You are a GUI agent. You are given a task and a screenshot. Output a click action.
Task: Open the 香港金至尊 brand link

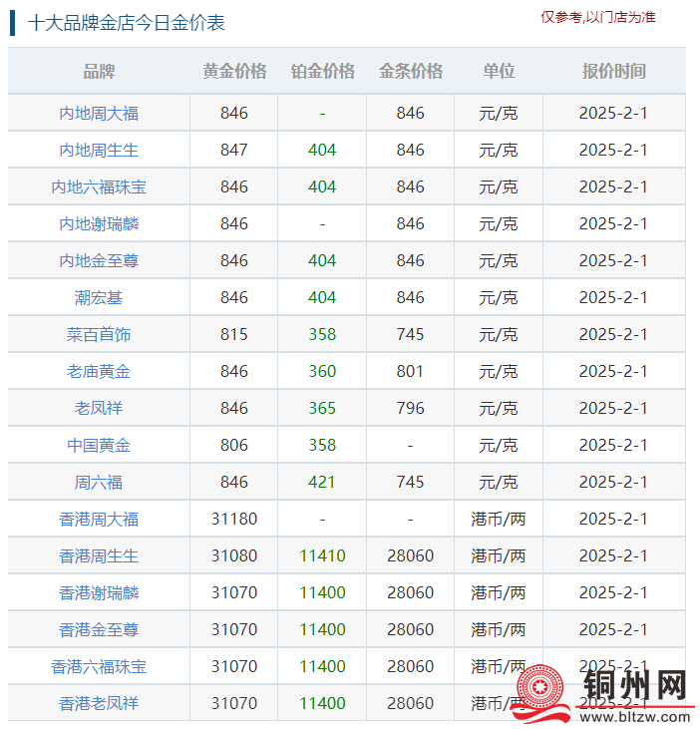click(x=99, y=629)
